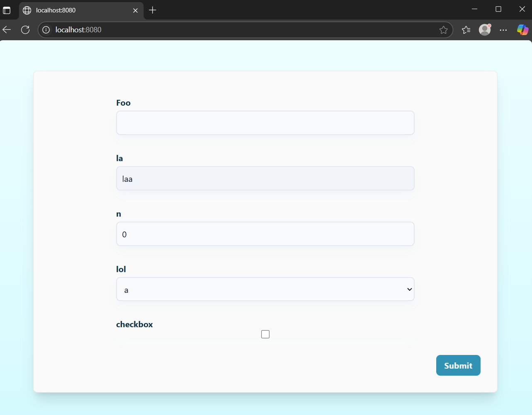View site information icon in address bar
This screenshot has width=532, height=415.
coord(46,30)
